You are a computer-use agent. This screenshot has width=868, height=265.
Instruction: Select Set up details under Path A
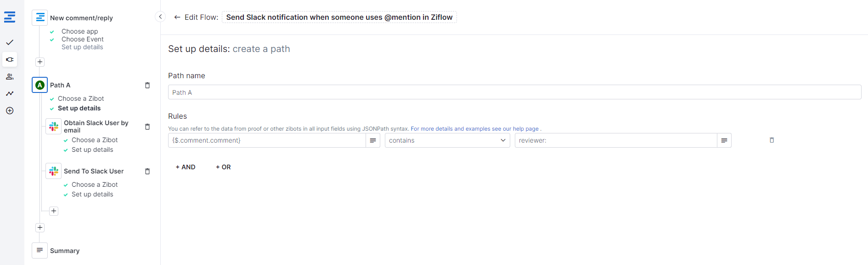[79, 108]
